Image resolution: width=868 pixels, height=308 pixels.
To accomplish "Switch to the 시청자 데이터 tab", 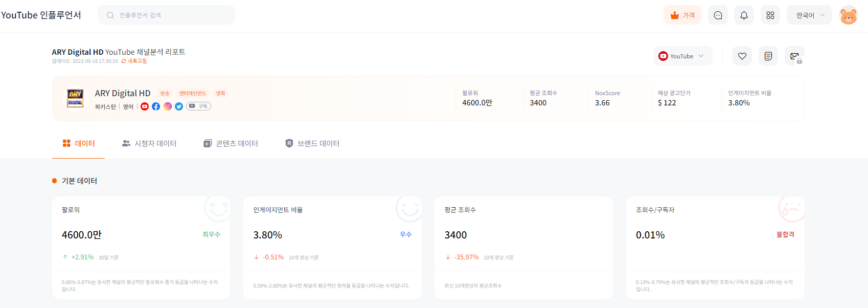I will [149, 143].
